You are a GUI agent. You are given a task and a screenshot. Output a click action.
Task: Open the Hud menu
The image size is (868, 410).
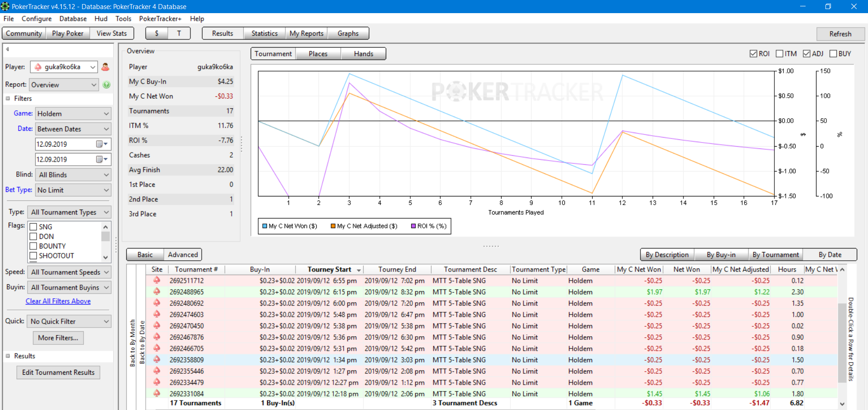point(101,19)
